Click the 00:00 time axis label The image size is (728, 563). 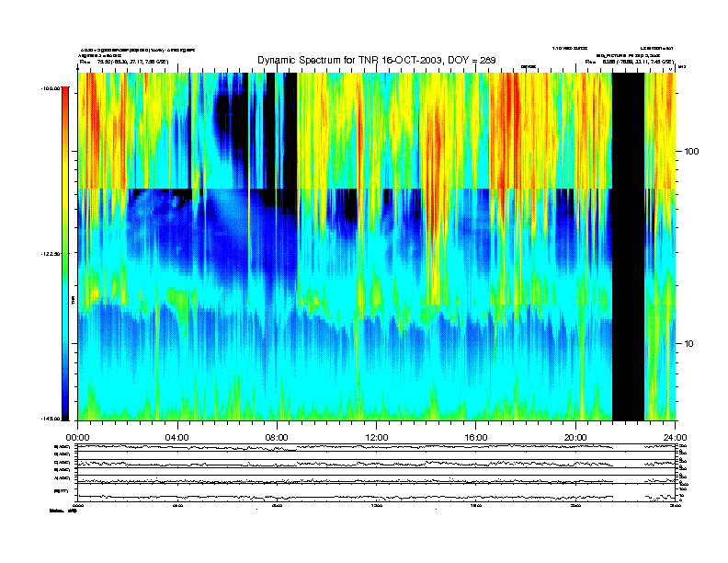[77, 438]
